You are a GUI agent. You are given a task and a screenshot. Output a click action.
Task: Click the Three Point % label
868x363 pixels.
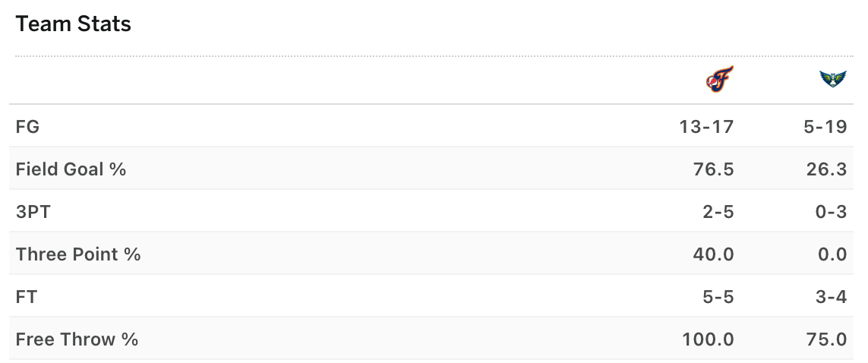[78, 254]
